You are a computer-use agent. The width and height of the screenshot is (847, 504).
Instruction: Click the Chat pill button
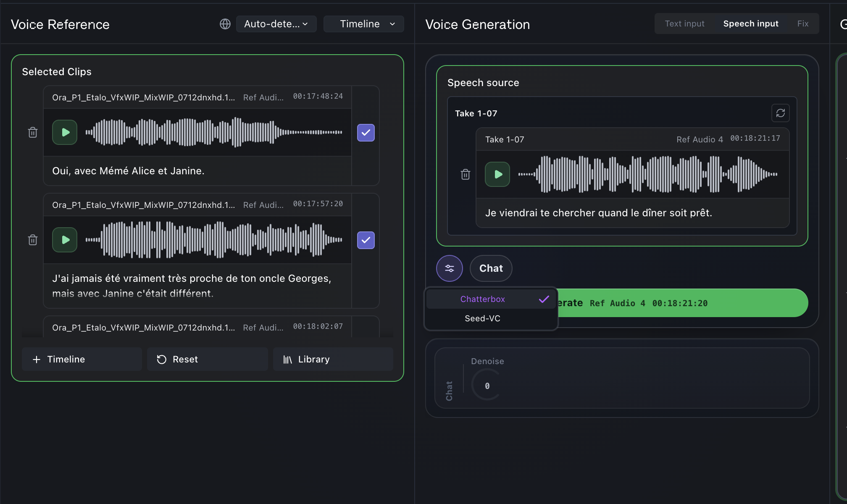click(491, 268)
